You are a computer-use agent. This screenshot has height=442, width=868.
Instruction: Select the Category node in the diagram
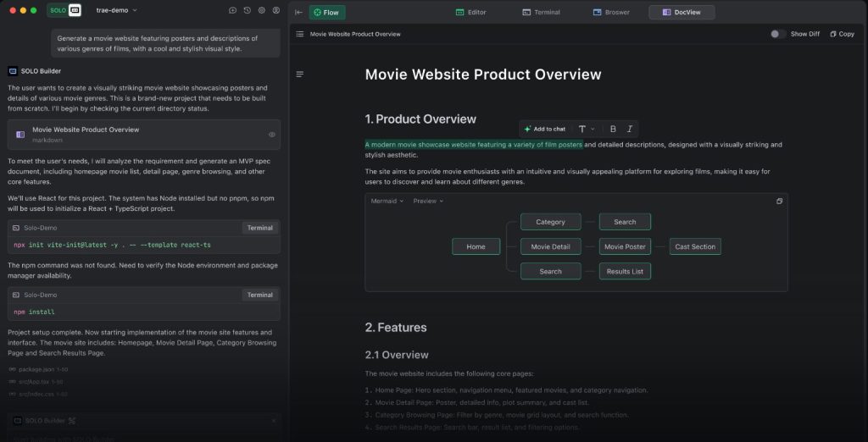pos(551,222)
